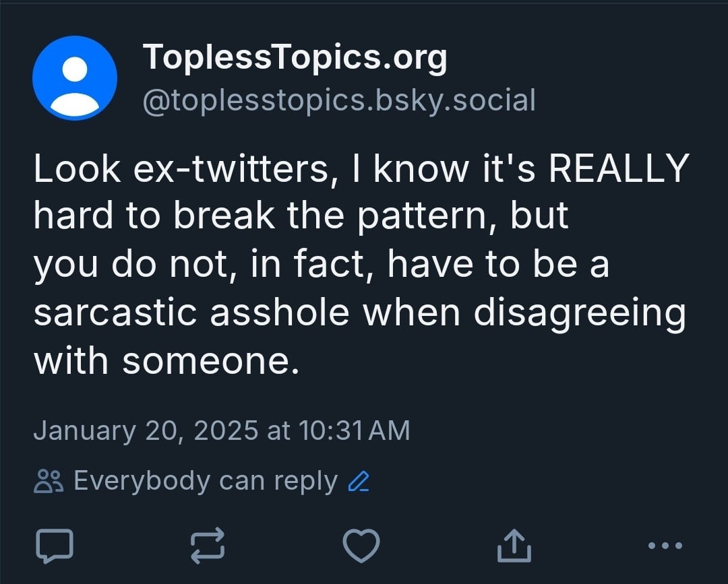
Task: Click the white person silhouette inside the avatar
Action: 75,86
